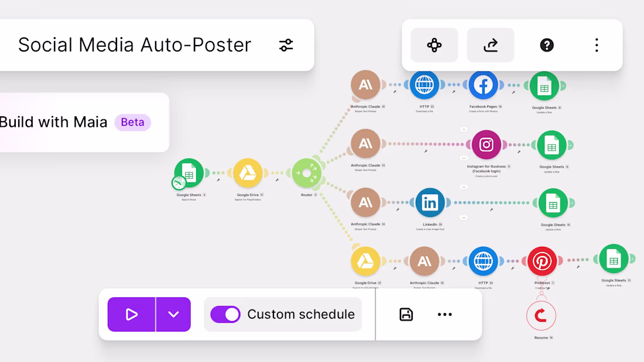Click wrench filter between HTTP and Facebook Pages
This screenshot has height=362, width=644.
tap(454, 92)
